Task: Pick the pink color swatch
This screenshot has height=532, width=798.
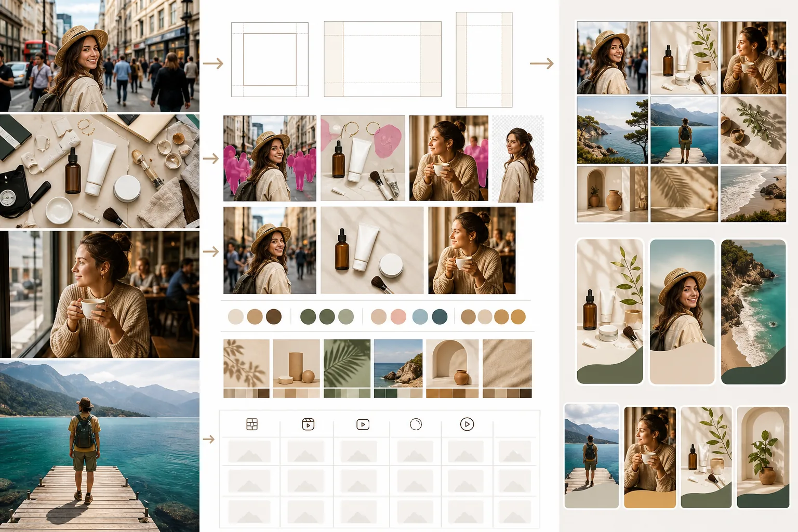Action: 398,316
